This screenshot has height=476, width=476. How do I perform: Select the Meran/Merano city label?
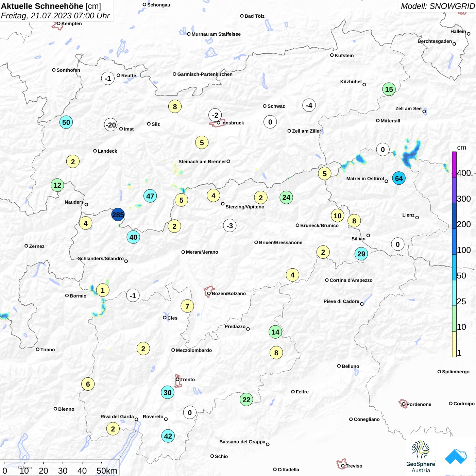click(202, 252)
